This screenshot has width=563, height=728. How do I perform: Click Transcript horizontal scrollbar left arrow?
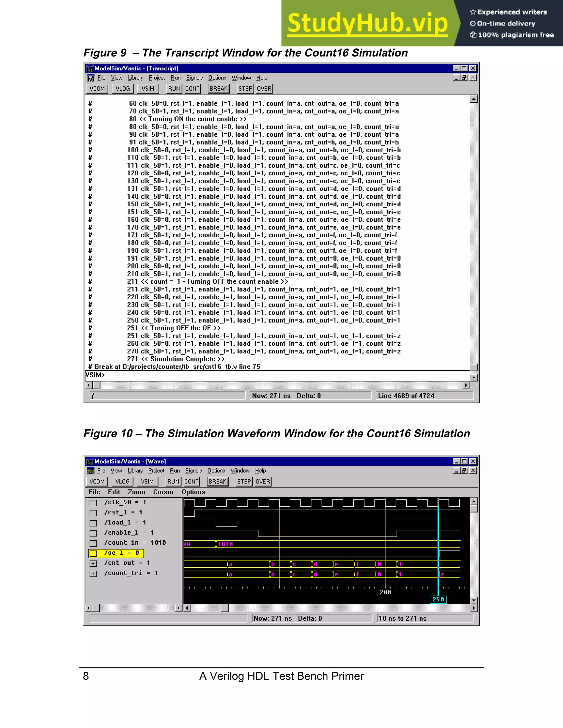pos(89,385)
